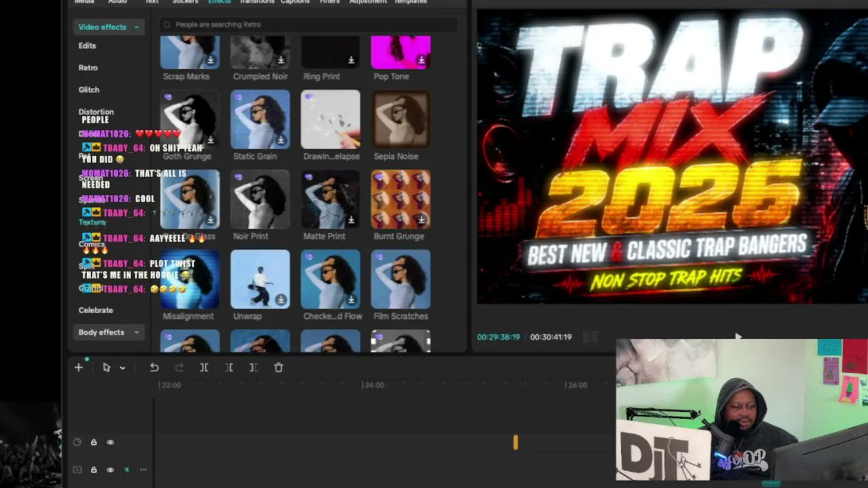The height and width of the screenshot is (488, 868).
Task: Download the Checkered Flow effect
Action: coord(351,300)
